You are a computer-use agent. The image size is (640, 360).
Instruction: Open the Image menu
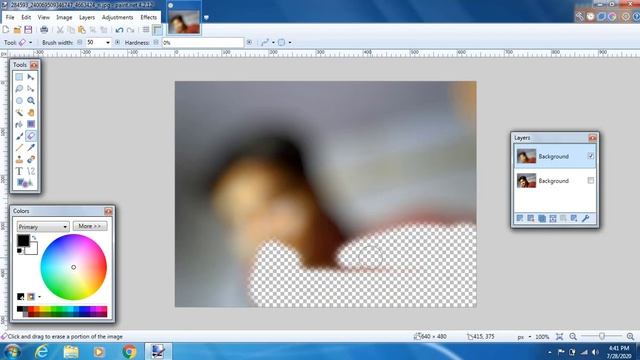[x=64, y=17]
